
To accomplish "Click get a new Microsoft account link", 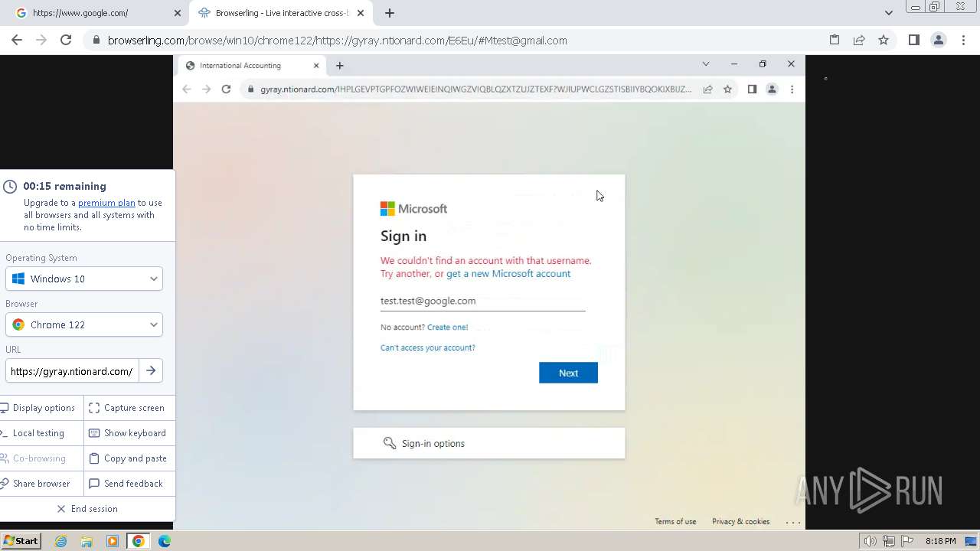I will click(508, 274).
